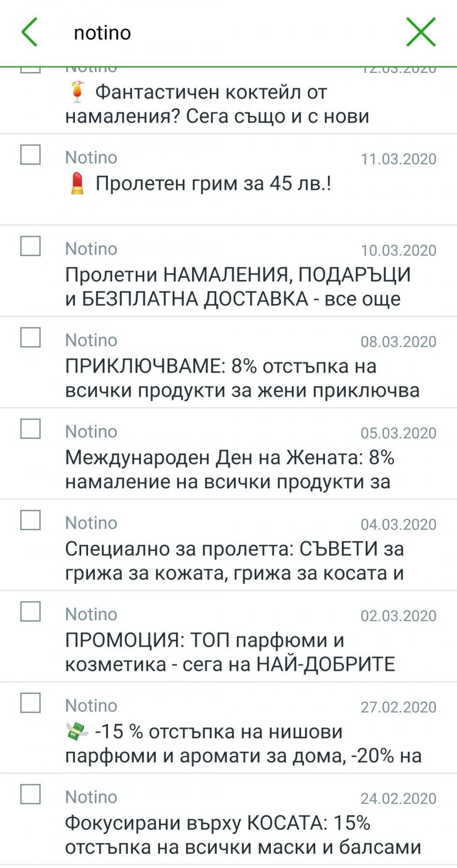The width and height of the screenshot is (457, 868).
Task: Clear search with the green X icon
Action: (420, 32)
